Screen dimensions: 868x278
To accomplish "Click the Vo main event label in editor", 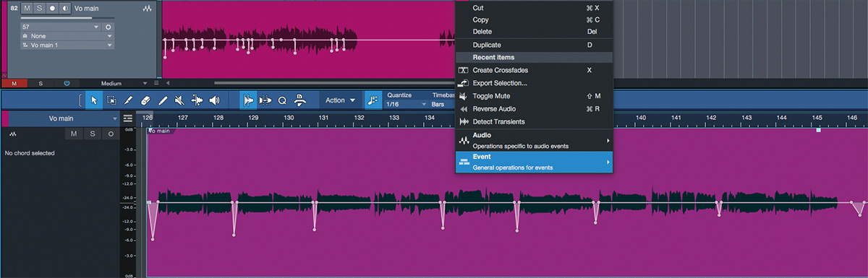I will point(159,131).
